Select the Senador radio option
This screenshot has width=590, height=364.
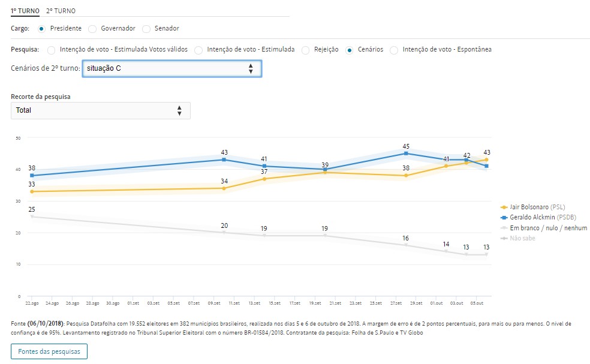click(146, 28)
